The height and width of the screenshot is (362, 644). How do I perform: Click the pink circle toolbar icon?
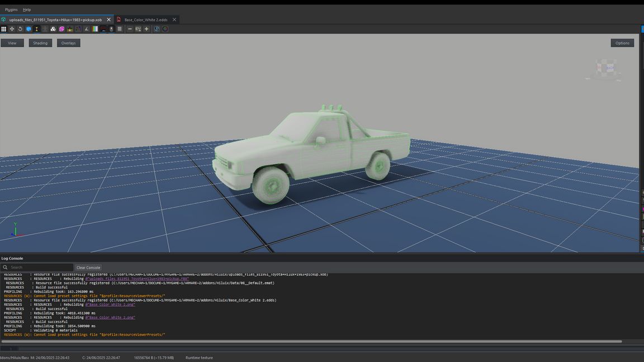click(x=61, y=29)
